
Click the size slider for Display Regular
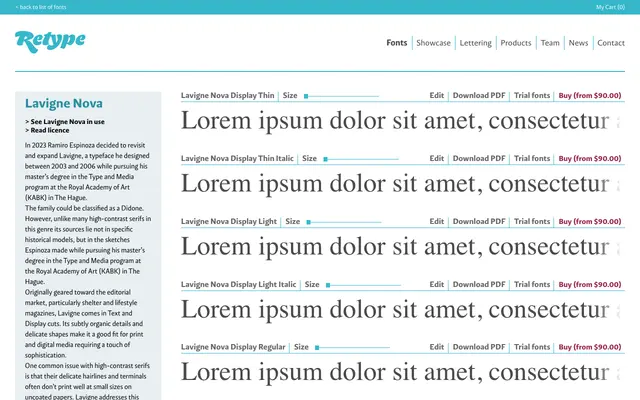pyautogui.click(x=352, y=347)
